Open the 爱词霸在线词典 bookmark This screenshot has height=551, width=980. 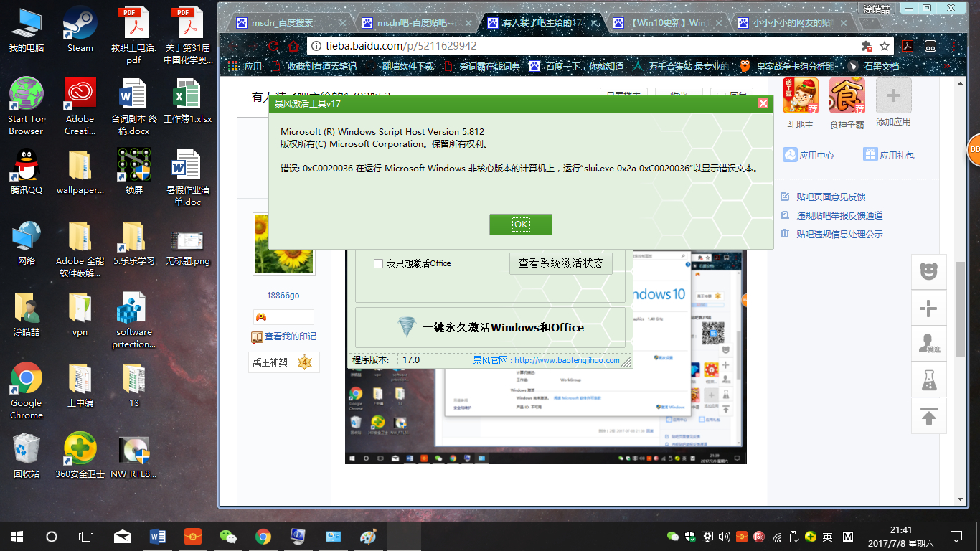tap(481, 66)
